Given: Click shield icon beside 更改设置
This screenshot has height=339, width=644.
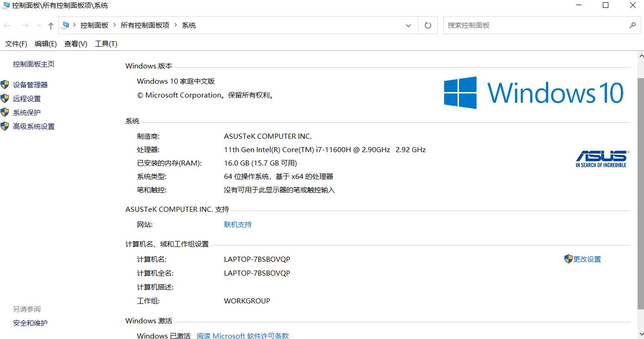Looking at the screenshot, I should [x=569, y=259].
